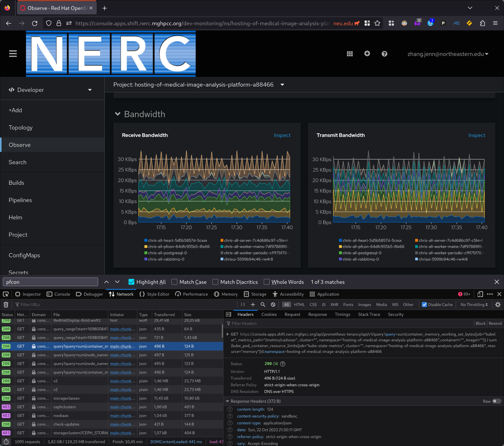504x446 pixels.
Task: Enable Whole Words checkbox
Action: tap(266, 282)
